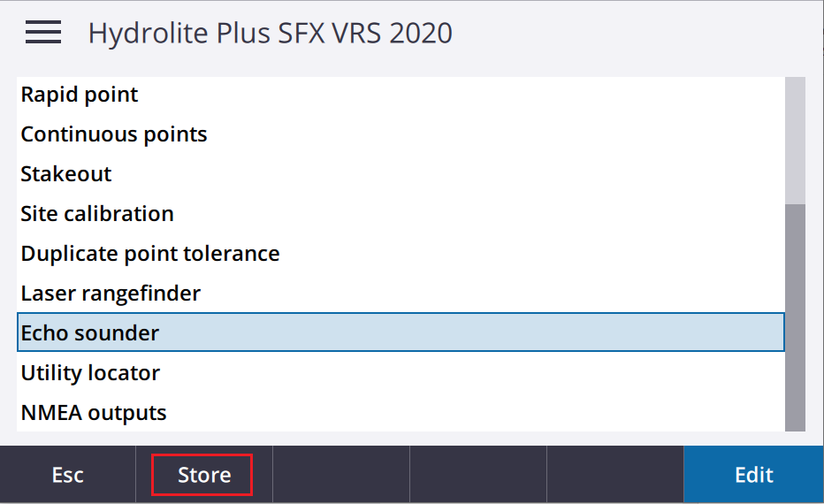The width and height of the screenshot is (824, 504).
Task: Click the blue Edit button
Action: [753, 475]
